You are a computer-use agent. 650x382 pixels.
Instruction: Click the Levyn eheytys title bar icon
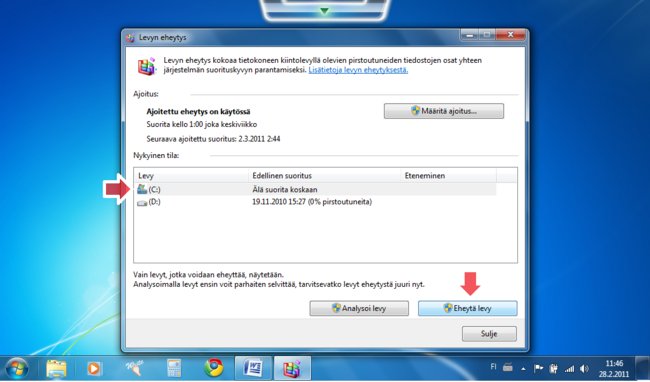coord(130,38)
